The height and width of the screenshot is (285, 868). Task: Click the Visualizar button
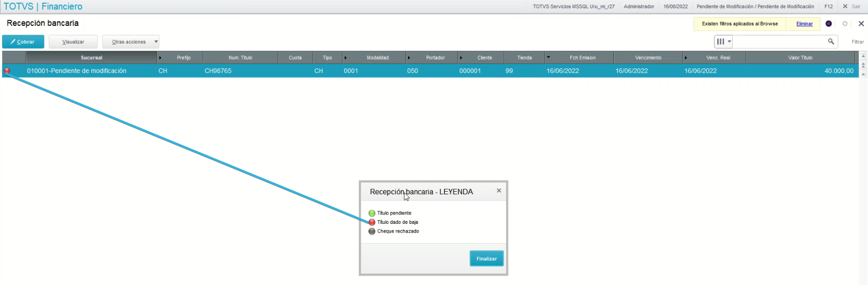click(x=73, y=42)
